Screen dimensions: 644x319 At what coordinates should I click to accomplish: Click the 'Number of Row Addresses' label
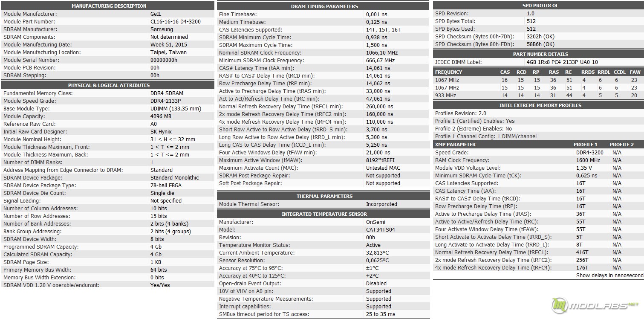[37, 216]
